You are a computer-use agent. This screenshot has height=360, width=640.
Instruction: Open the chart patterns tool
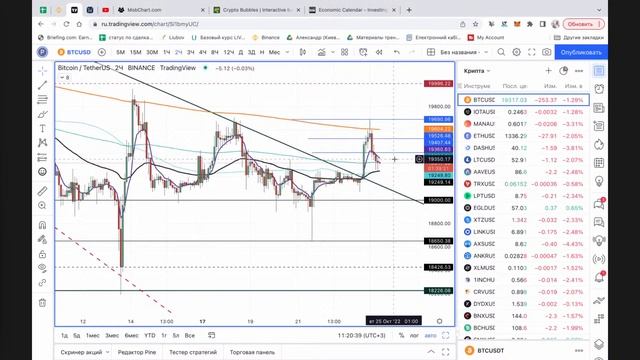(42, 143)
